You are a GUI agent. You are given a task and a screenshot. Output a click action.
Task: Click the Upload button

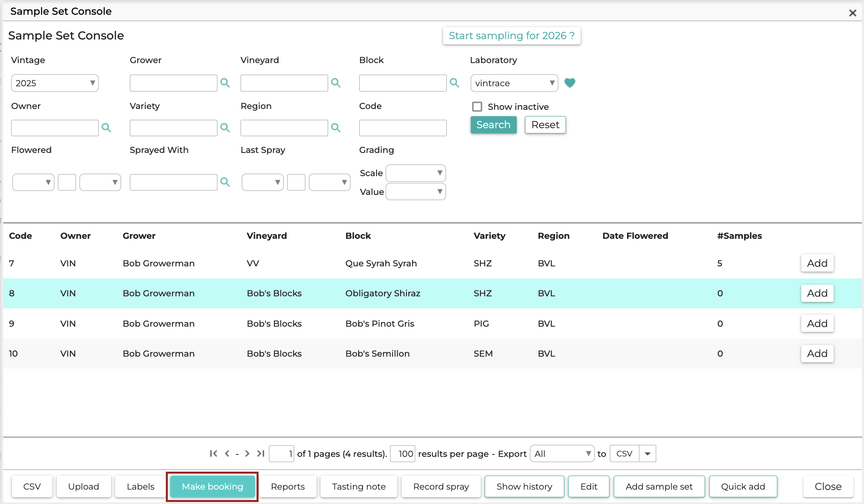click(x=84, y=486)
